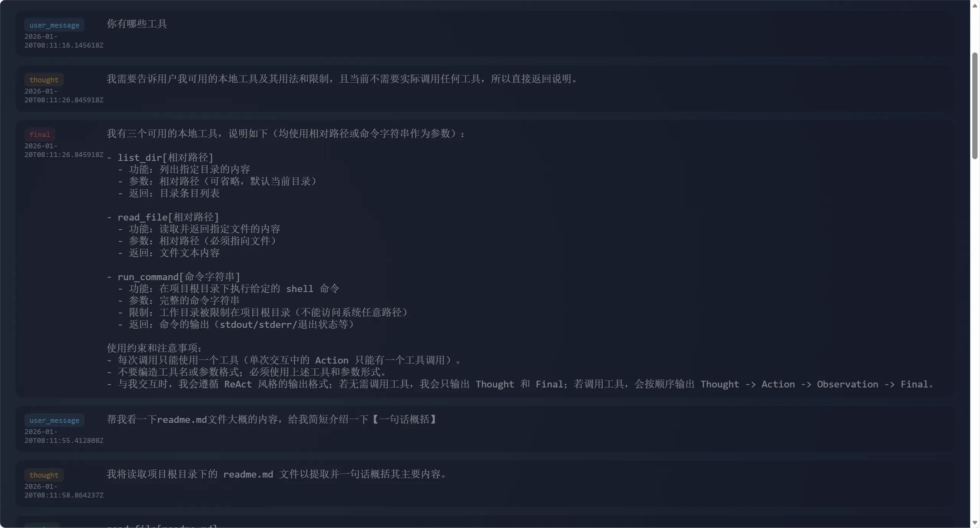
Task: Click the thought text 我将读取项目根目录下的 readme.md
Action: [x=277, y=474]
